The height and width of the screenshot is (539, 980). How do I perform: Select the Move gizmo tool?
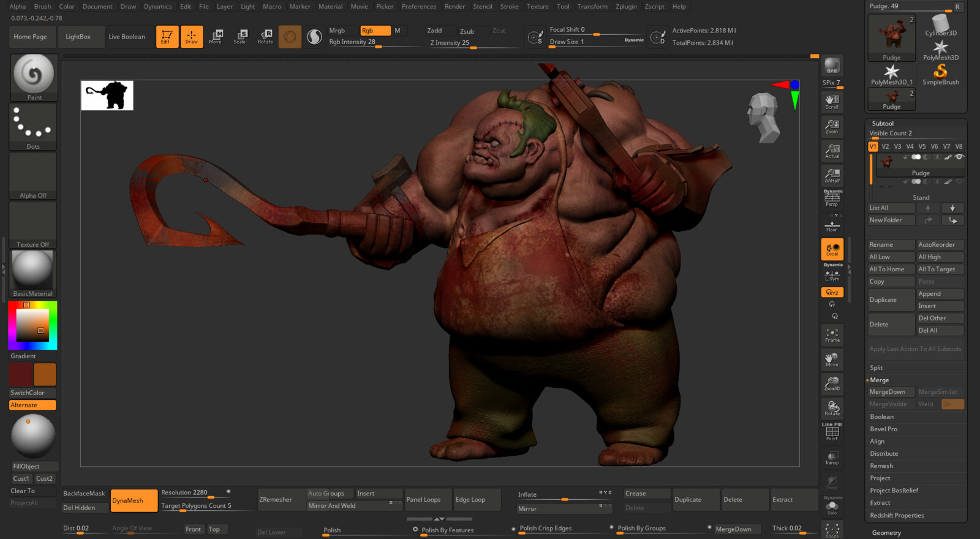tap(216, 36)
